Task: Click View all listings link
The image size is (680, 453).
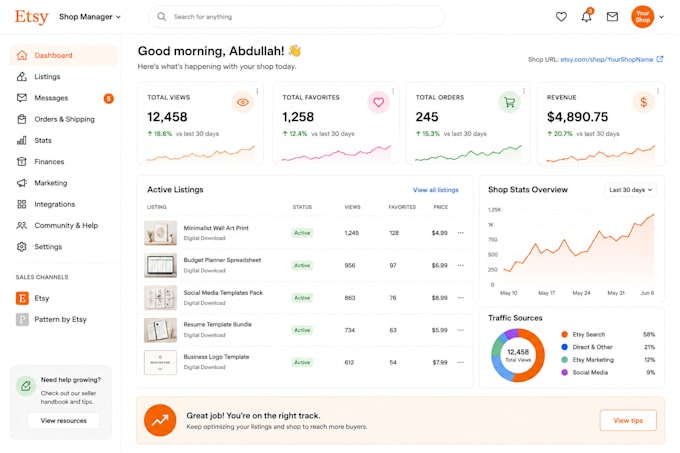Action: [x=435, y=190]
